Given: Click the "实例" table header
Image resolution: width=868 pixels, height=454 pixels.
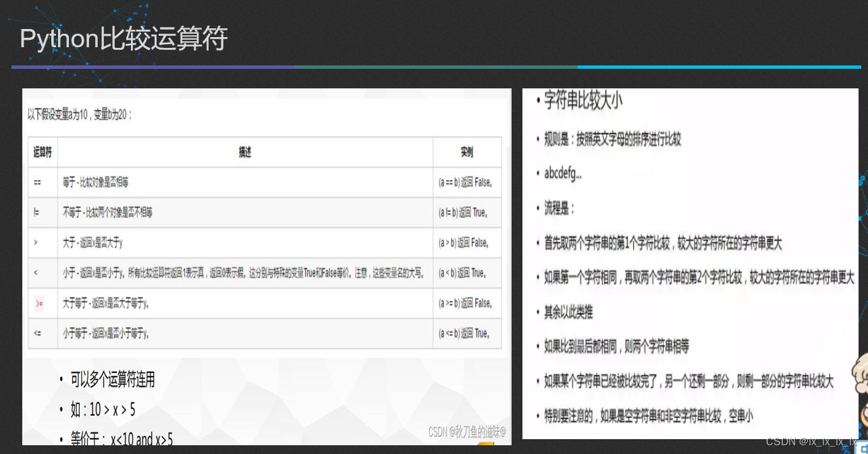Looking at the screenshot, I should pyautogui.click(x=467, y=152).
